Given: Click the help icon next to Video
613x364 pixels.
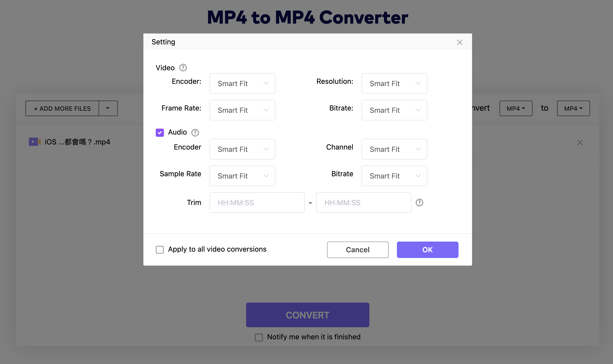Looking at the screenshot, I should coord(183,68).
